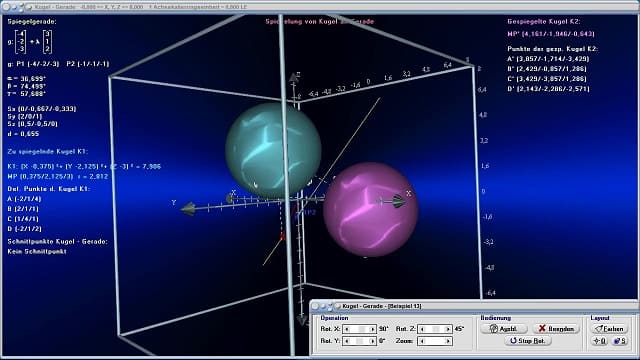Click the Rot. X scrollbar track
The height and width of the screenshot is (360, 640).
pyautogui.click(x=360, y=329)
